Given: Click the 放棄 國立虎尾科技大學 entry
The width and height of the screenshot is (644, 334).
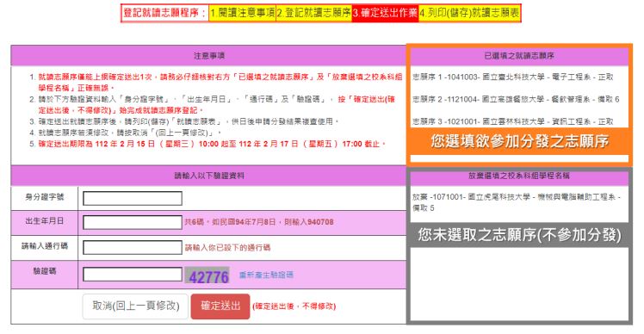Looking at the screenshot, I should [517, 202].
